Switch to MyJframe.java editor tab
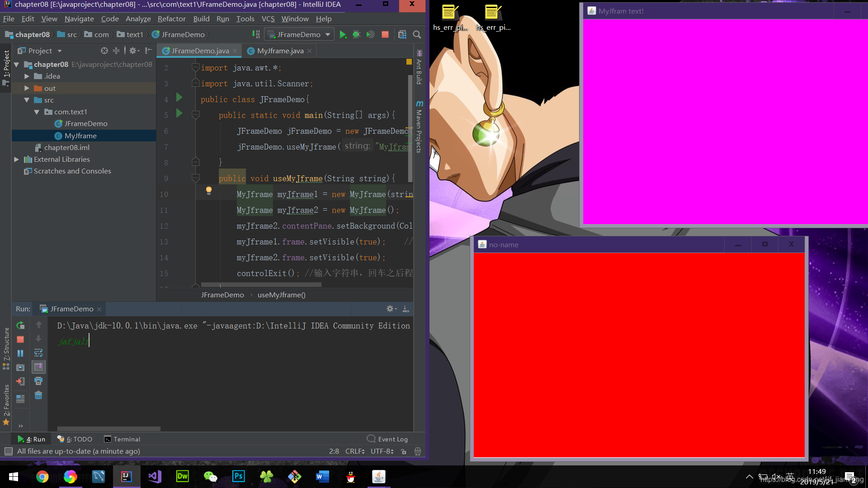Viewport: 868px width, 488px height. coord(280,51)
